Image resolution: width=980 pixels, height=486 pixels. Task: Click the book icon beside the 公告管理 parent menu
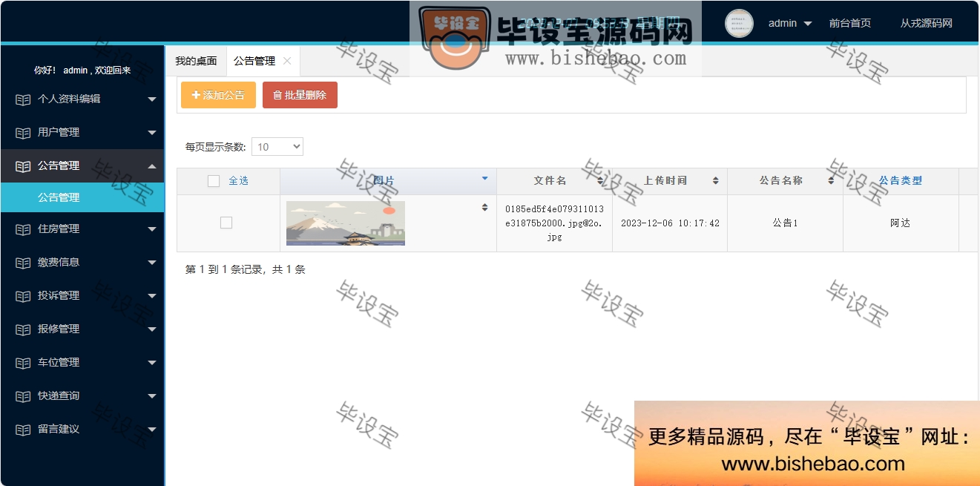point(23,166)
